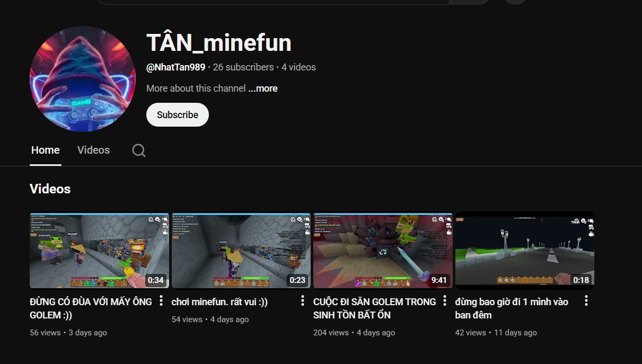The height and width of the screenshot is (364, 642).
Task: Open options menu for CUỘC ĐI SĂN GOLEM video
Action: (445, 301)
